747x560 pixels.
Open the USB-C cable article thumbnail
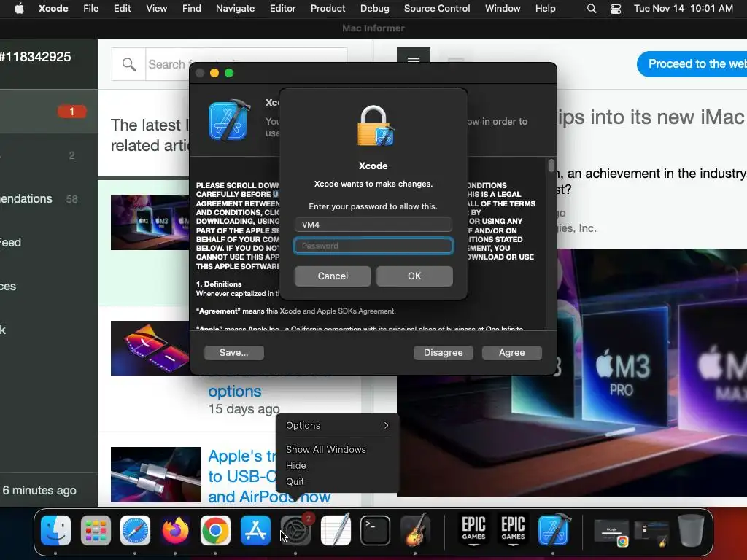156,474
